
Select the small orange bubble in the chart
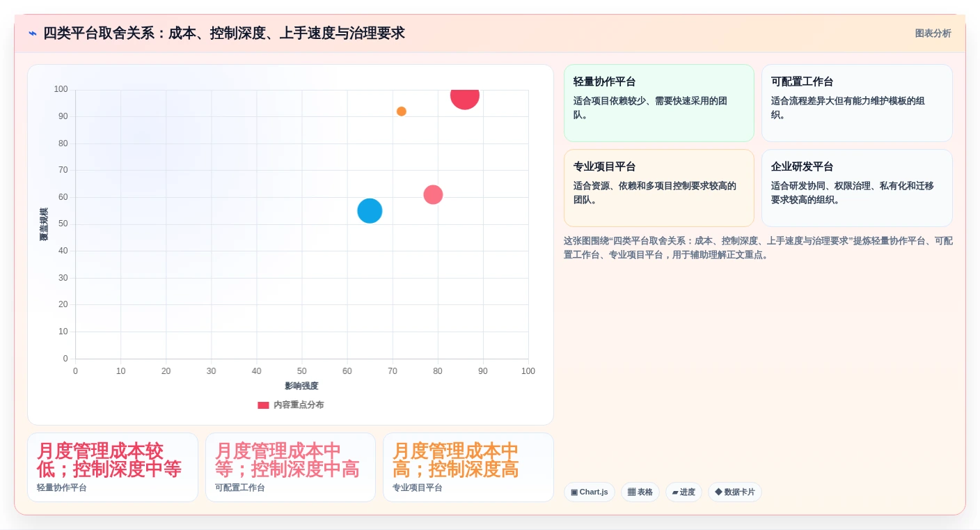[402, 111]
